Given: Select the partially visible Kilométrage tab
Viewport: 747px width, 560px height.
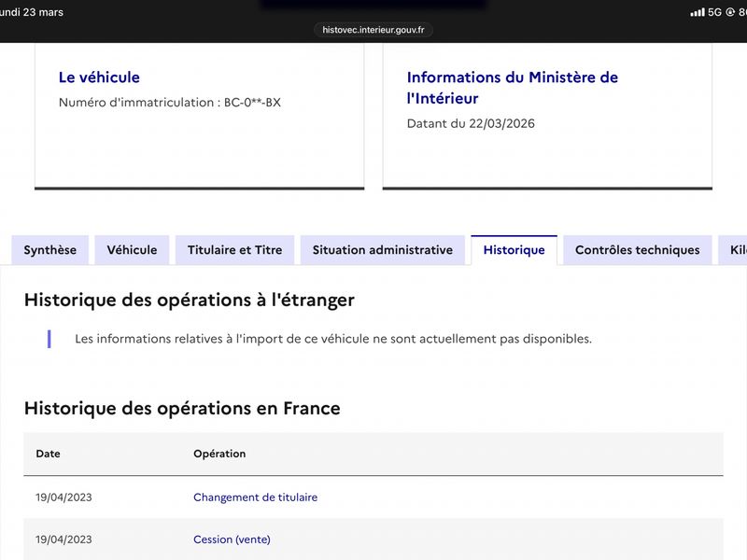Looking at the screenshot, I should [x=733, y=250].
